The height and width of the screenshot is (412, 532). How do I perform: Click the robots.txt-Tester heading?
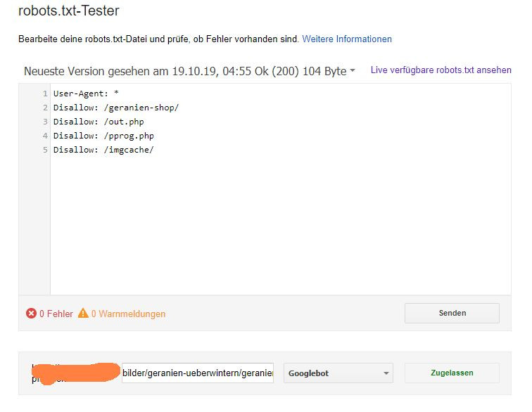pyautogui.click(x=69, y=11)
